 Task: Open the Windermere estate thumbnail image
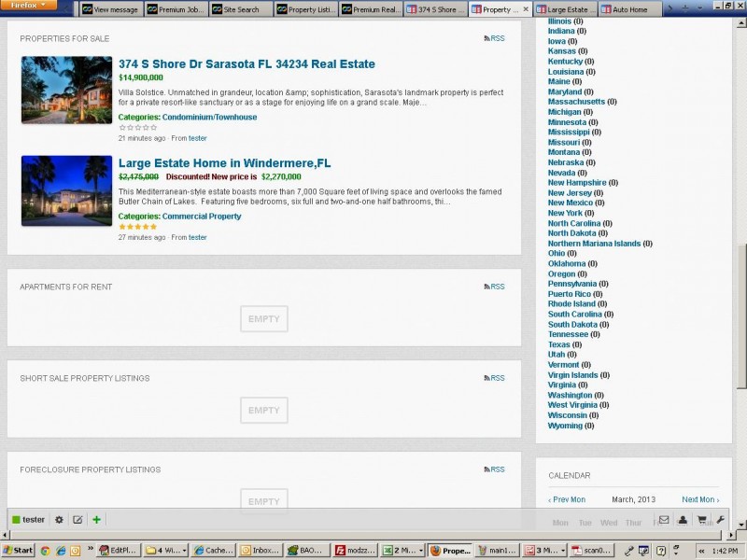tap(66, 190)
